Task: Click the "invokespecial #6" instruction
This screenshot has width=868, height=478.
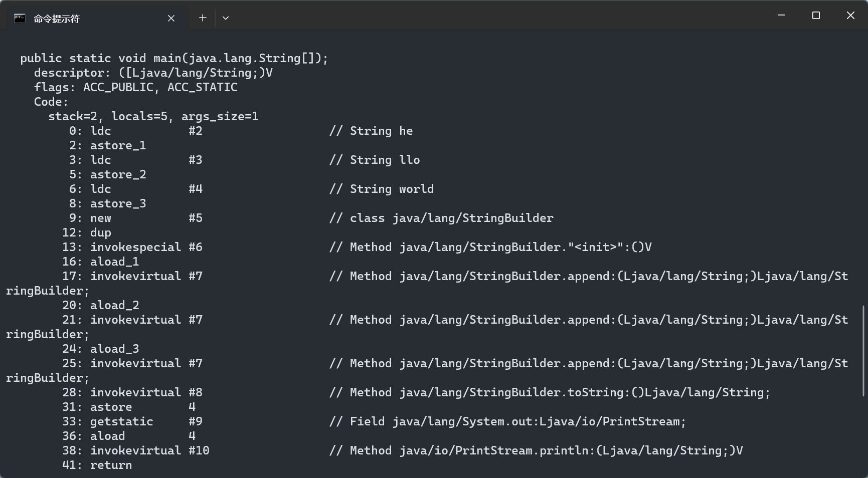Action: (x=146, y=247)
